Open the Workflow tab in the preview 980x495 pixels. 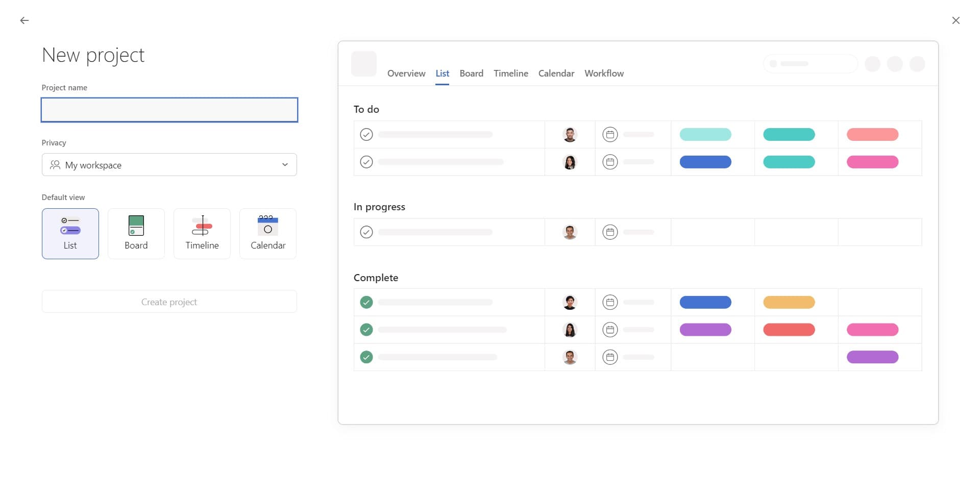604,73
